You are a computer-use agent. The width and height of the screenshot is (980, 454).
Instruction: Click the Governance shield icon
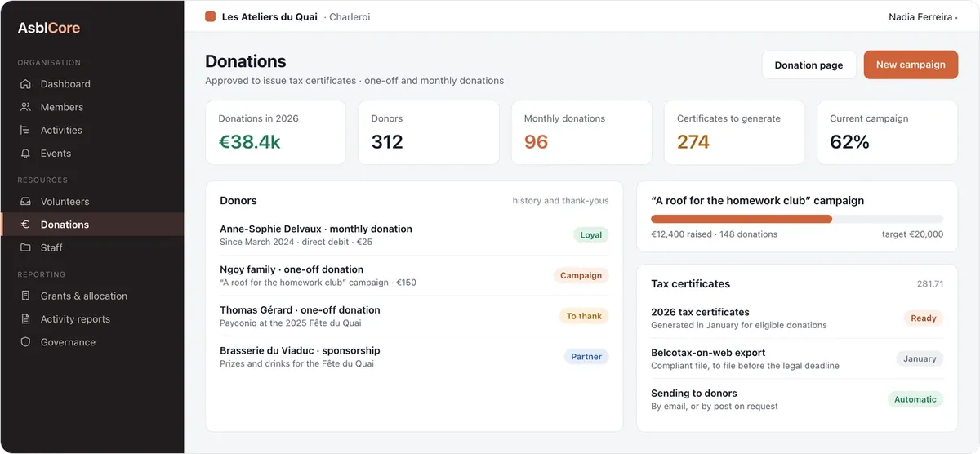[x=25, y=342]
